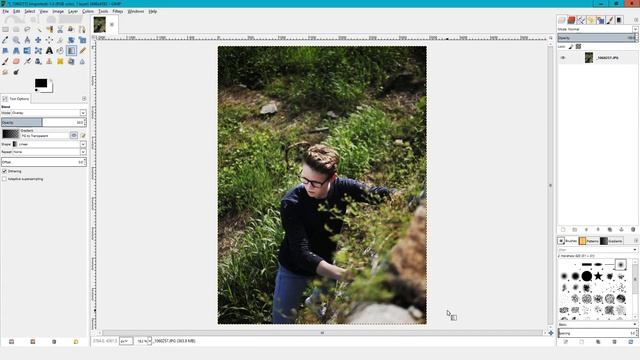Click the black foreground color swatch

pyautogui.click(x=41, y=83)
